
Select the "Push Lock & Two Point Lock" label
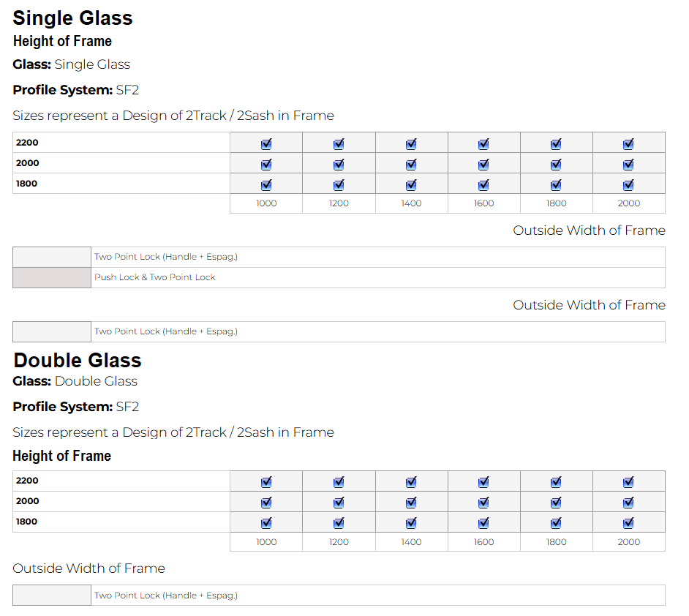[155, 278]
